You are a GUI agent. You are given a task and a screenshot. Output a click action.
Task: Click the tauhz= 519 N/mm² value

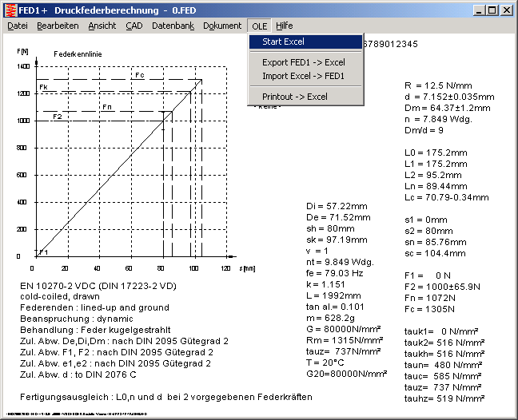[444, 398]
